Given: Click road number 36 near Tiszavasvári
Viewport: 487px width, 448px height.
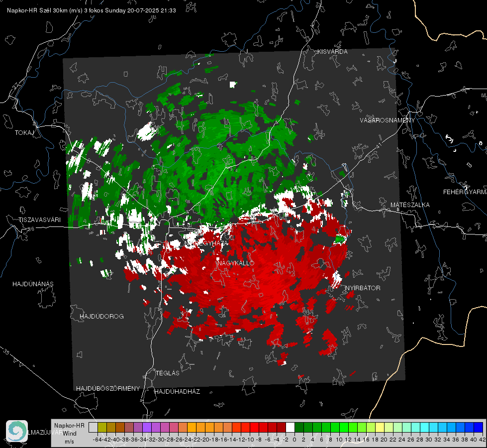Looking at the screenshot, I should [31, 229].
